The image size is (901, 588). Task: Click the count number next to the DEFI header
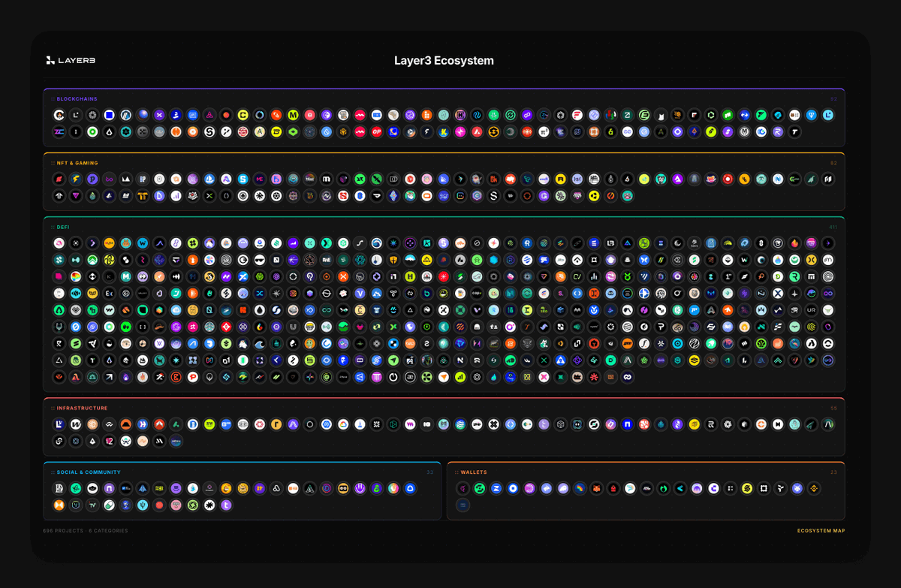(x=833, y=226)
